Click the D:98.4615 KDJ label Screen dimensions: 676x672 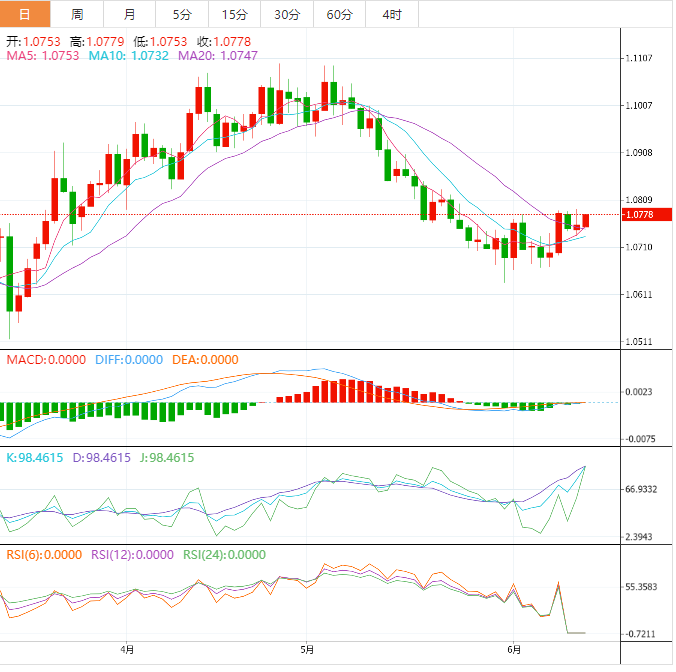pos(101,458)
